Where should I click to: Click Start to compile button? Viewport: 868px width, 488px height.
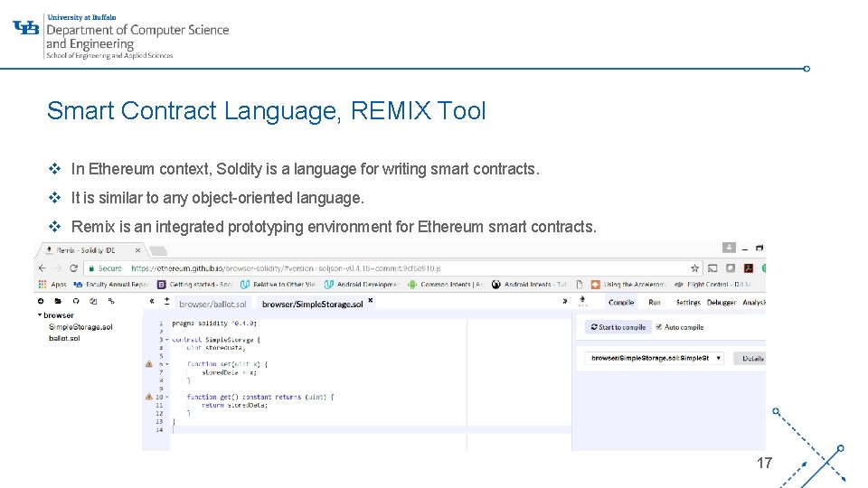[x=618, y=327]
